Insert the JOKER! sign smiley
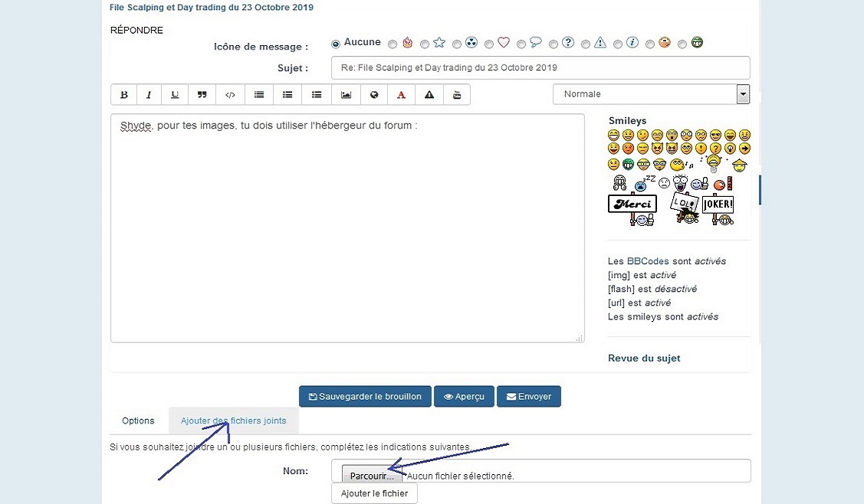This screenshot has width=864, height=504. [x=718, y=209]
